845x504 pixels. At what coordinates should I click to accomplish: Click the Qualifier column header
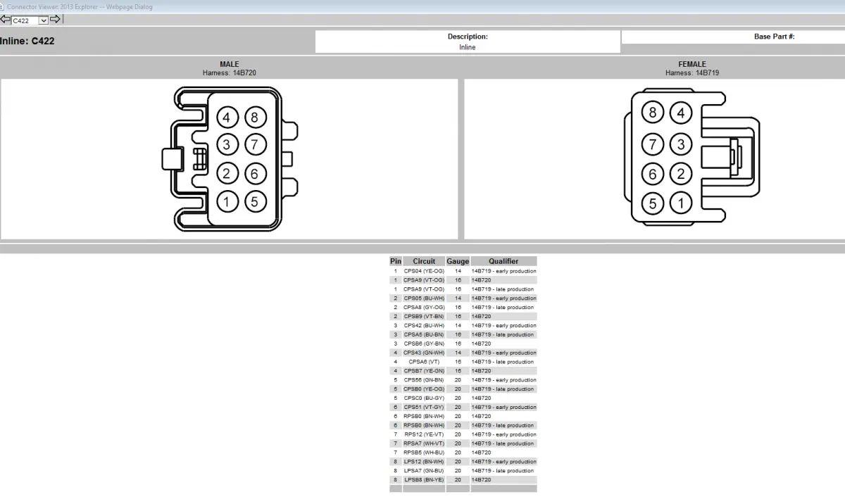coord(503,261)
